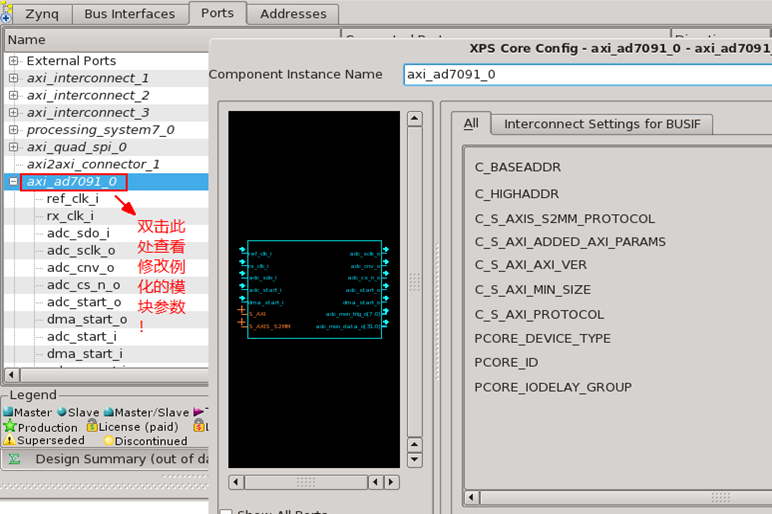Screen dimensions: 772x514
Task: Click the diagram vertical scrollbar up-step arrow near bottom
Action: [x=415, y=445]
